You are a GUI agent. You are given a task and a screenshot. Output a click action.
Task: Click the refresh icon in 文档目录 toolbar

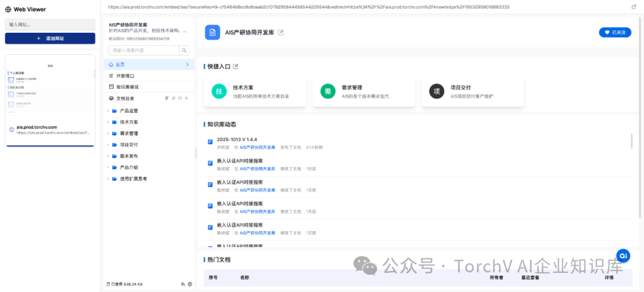pyautogui.click(x=180, y=99)
